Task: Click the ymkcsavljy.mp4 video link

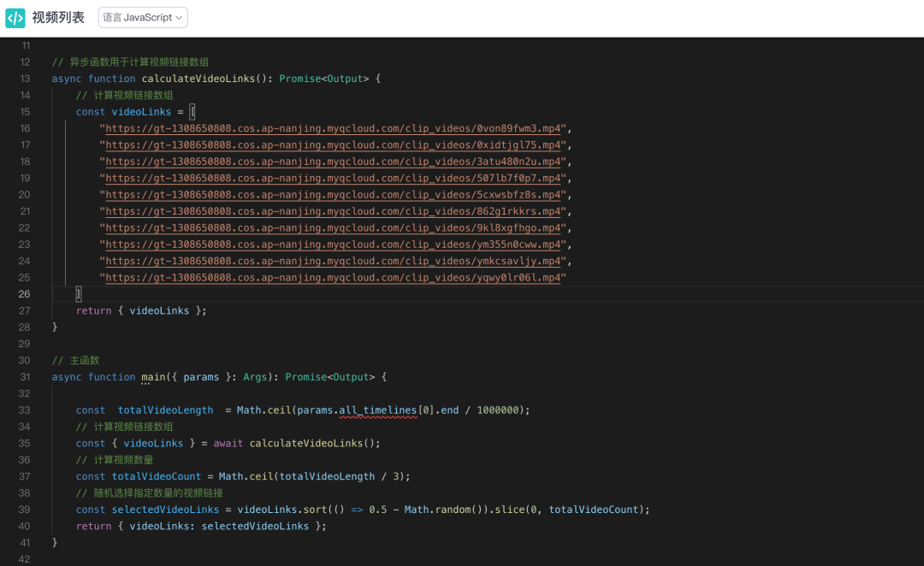Action: coord(333,261)
